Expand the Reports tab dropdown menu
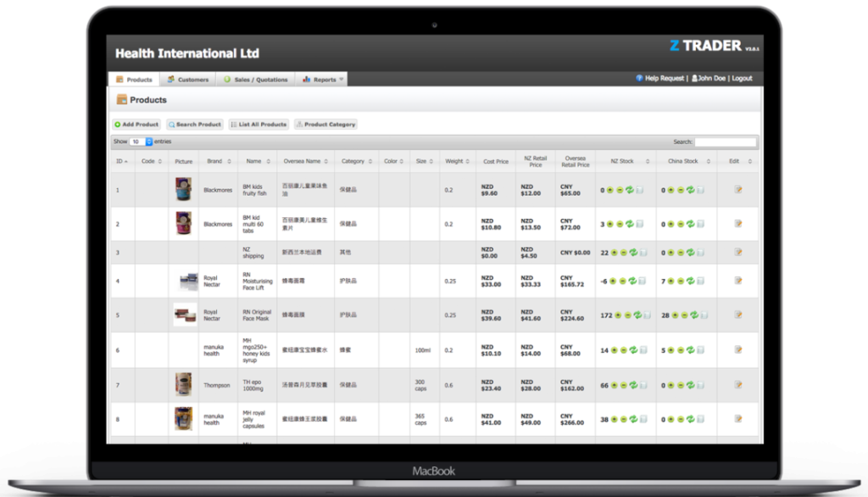The height and width of the screenshot is (497, 868). pyautogui.click(x=342, y=80)
